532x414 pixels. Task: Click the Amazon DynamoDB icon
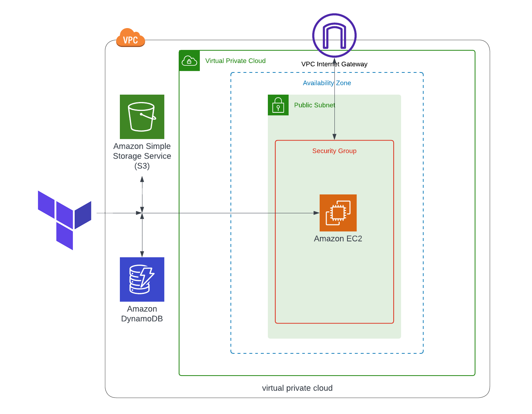(x=142, y=279)
